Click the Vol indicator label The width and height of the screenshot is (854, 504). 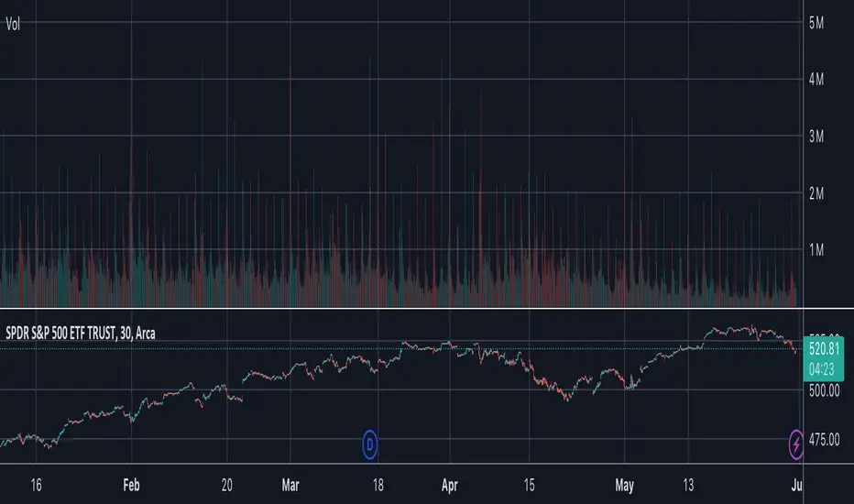[x=13, y=24]
